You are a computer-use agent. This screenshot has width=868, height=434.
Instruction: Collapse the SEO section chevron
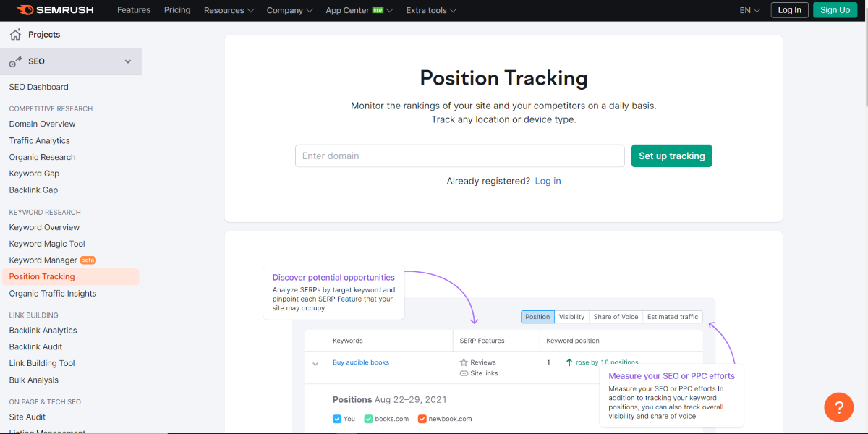[128, 61]
